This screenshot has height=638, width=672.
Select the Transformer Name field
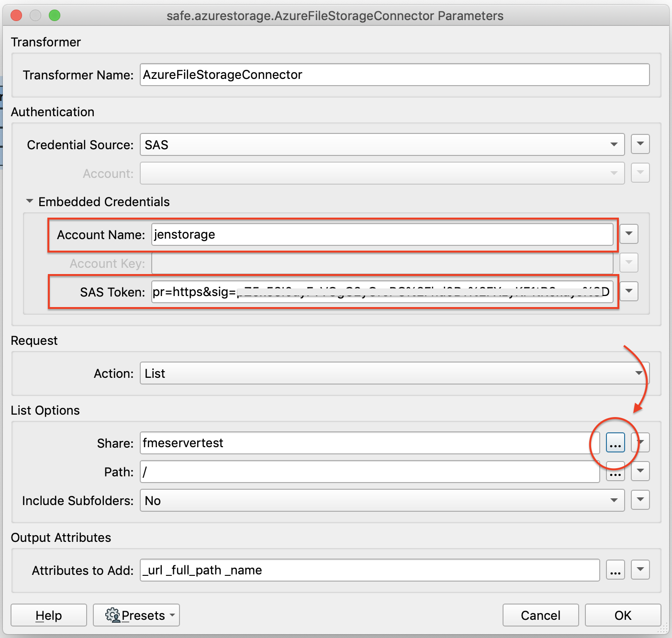point(392,75)
